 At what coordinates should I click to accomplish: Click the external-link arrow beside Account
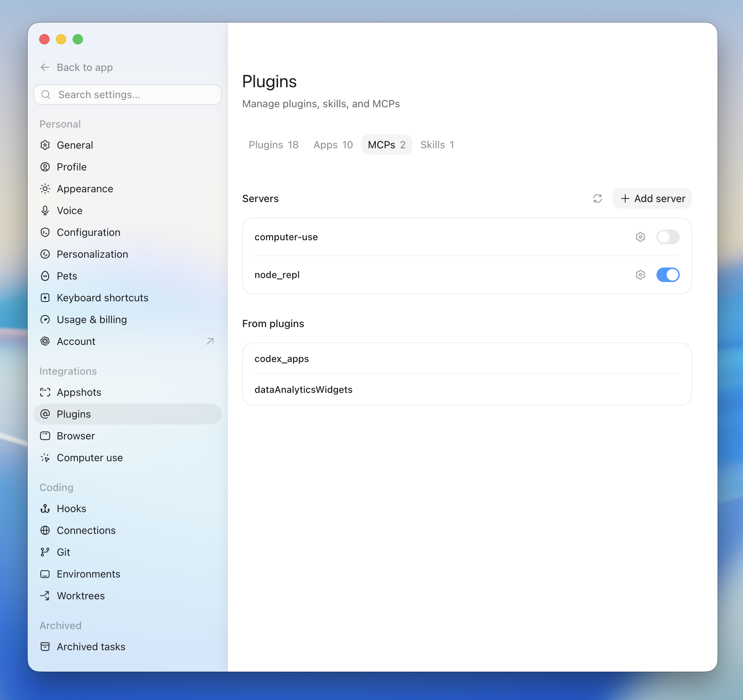click(210, 341)
